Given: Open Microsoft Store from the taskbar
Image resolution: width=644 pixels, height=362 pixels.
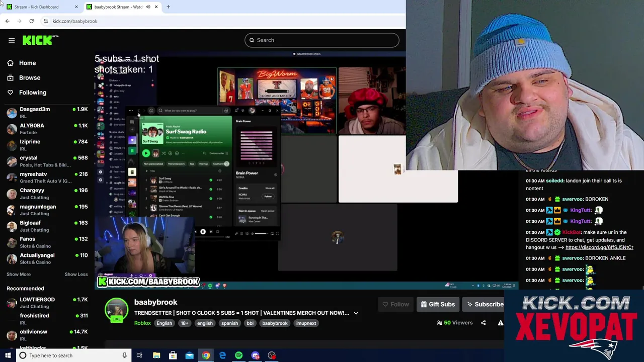Looking at the screenshot, I should coord(173,355).
